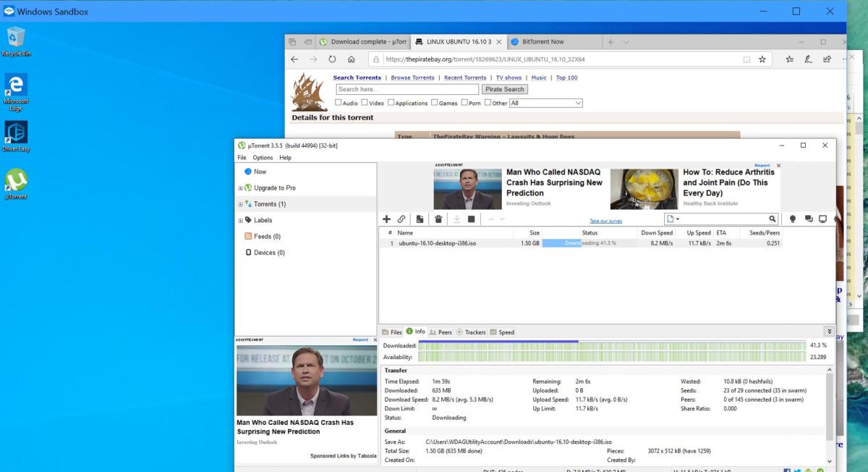Open Edge reading view icon

[x=747, y=59]
